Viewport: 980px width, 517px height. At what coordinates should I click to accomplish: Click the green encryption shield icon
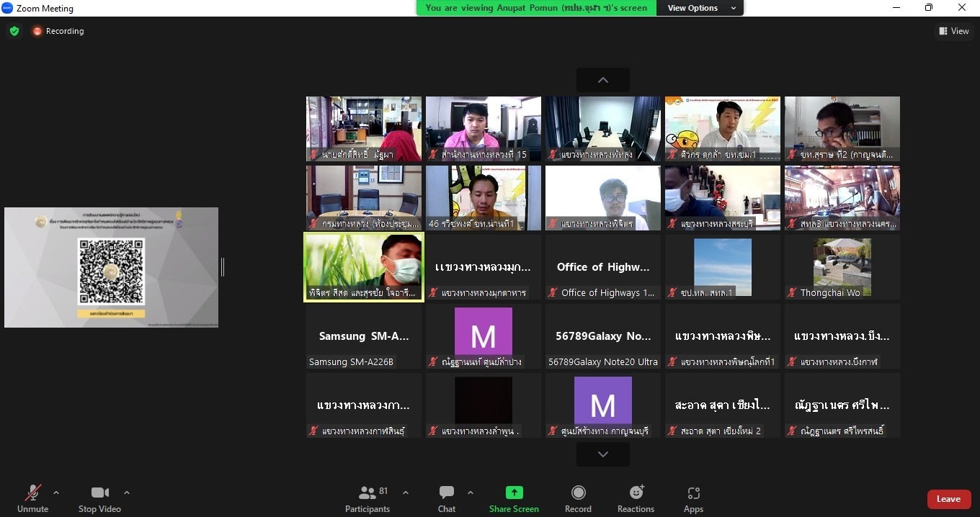coord(14,31)
